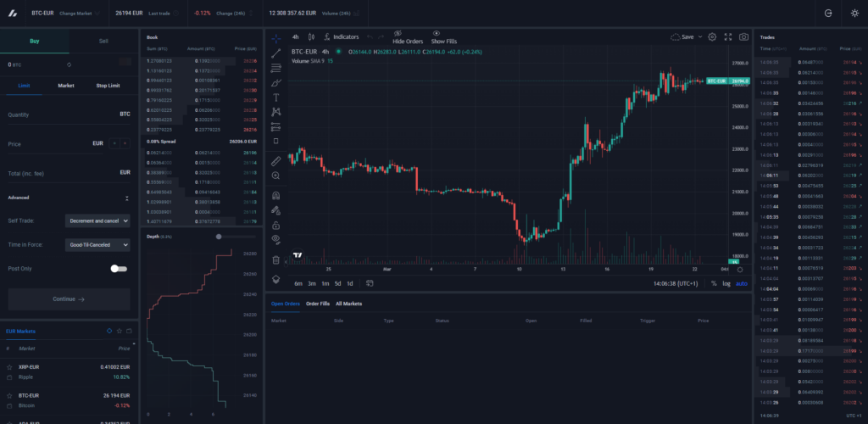Toggle the Post Only switch

click(119, 269)
